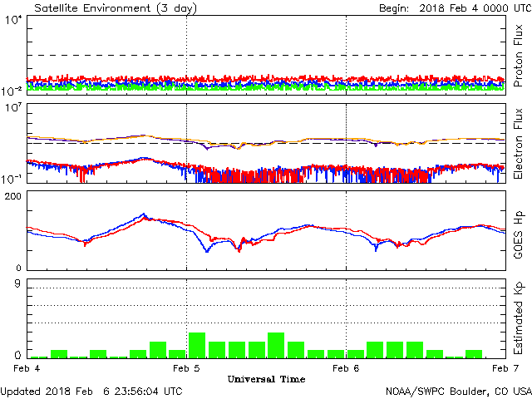Screen dimensions: 532x399
Task: Click the "Estimated Kp" axis label
Action: coord(519,318)
